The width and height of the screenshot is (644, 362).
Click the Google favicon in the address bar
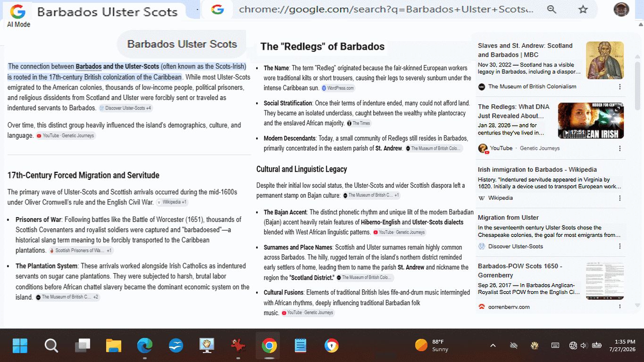217,9
